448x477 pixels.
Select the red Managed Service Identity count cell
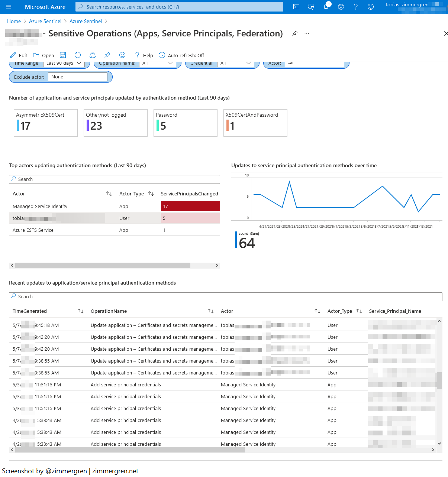pos(190,206)
